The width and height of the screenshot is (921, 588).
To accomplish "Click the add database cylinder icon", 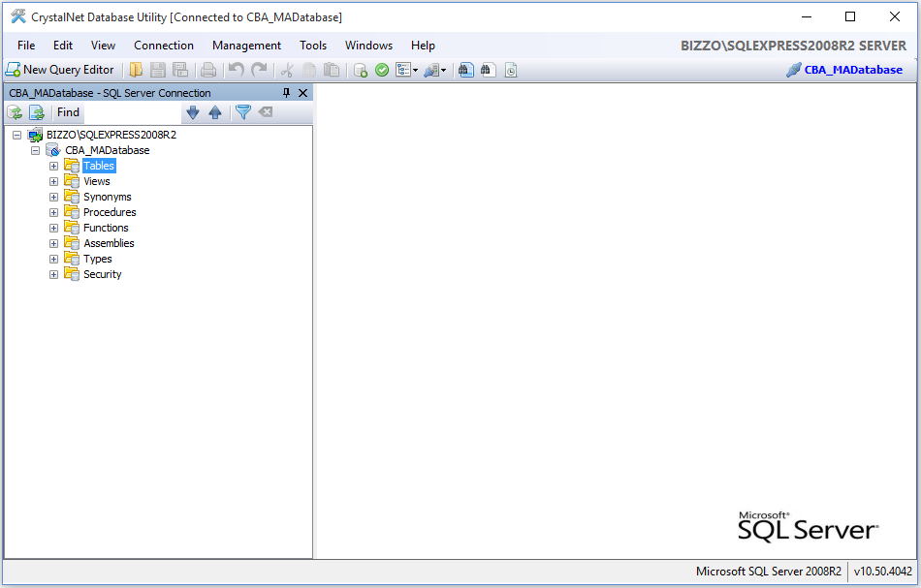I will pyautogui.click(x=361, y=70).
